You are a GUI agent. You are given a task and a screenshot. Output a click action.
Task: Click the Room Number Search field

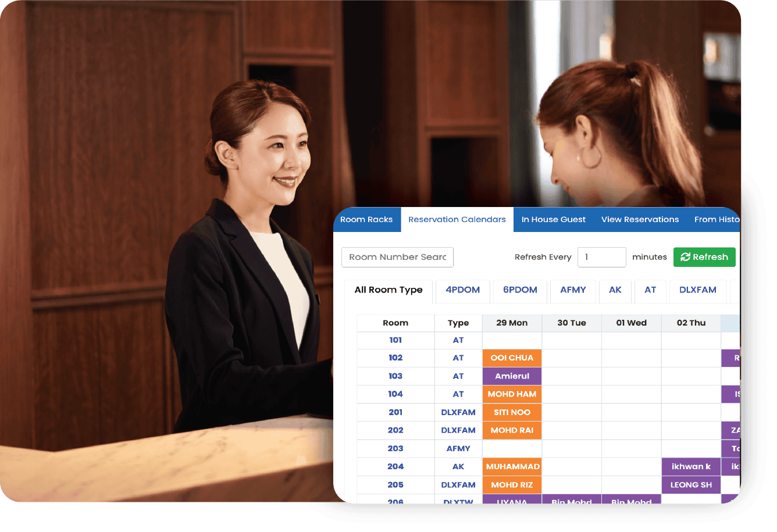(397, 257)
